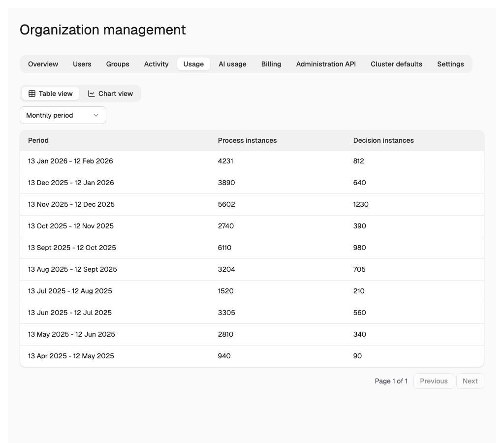Screen dimensions: 504x443
Task: Open the Activity tab
Action: [156, 64]
